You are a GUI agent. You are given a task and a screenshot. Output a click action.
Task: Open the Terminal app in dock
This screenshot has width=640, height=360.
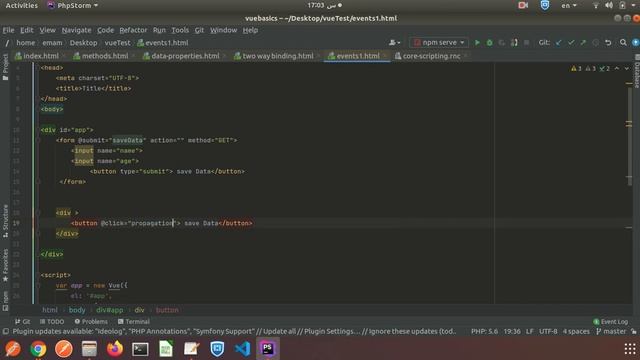coord(140,349)
